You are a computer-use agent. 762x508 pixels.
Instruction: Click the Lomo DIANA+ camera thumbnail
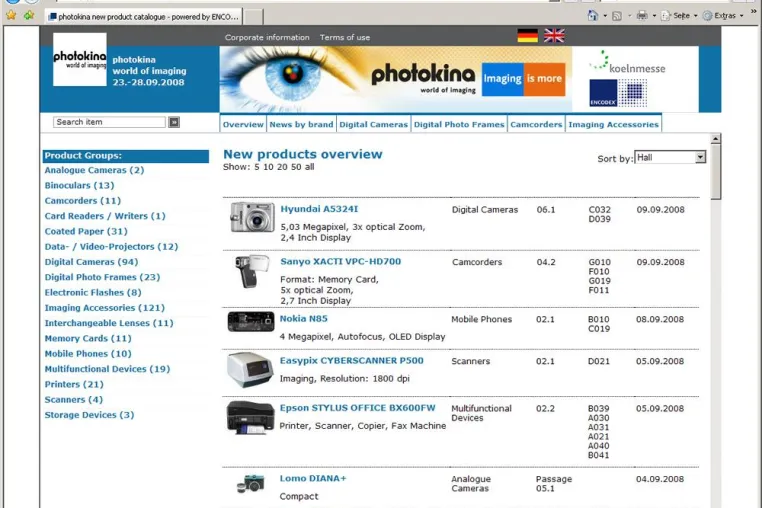pos(250,484)
